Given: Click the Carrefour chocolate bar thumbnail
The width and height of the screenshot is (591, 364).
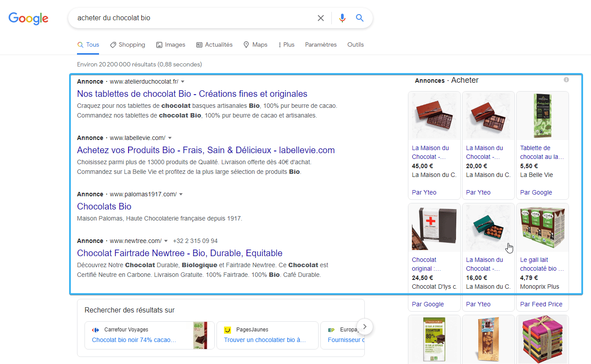Looking at the screenshot, I should [x=200, y=335].
